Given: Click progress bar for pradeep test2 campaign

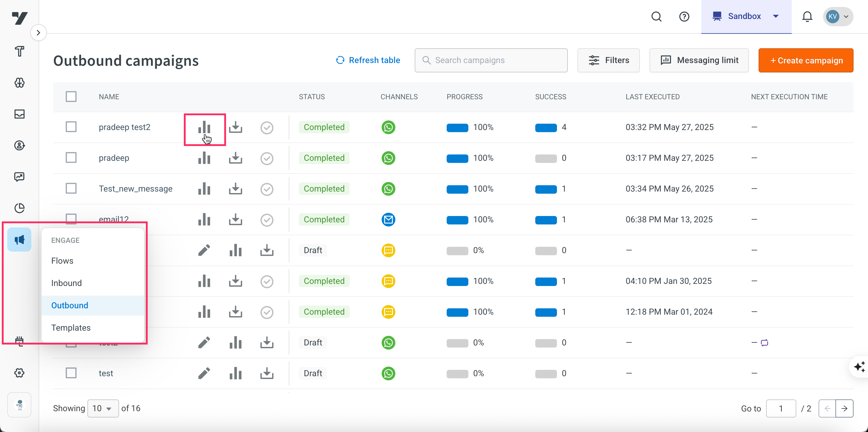Looking at the screenshot, I should pos(457,128).
